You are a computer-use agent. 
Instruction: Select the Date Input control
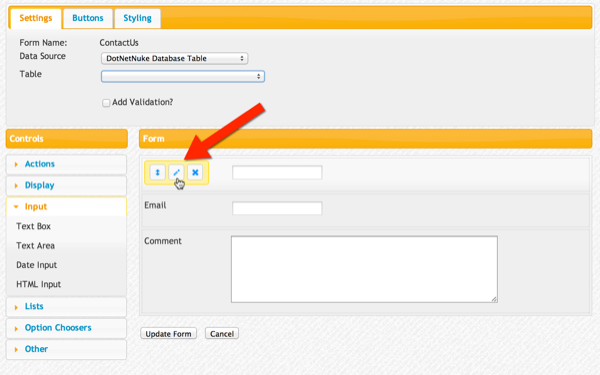click(36, 265)
